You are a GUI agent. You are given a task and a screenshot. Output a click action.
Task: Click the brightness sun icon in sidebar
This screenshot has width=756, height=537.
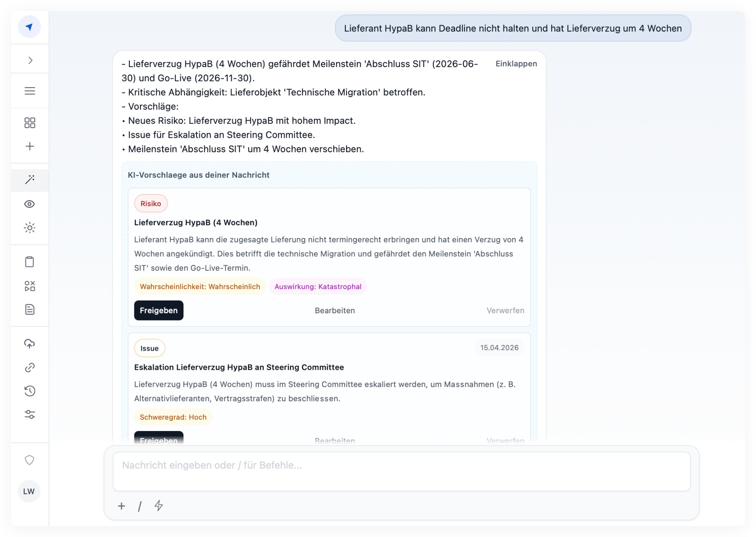point(30,227)
